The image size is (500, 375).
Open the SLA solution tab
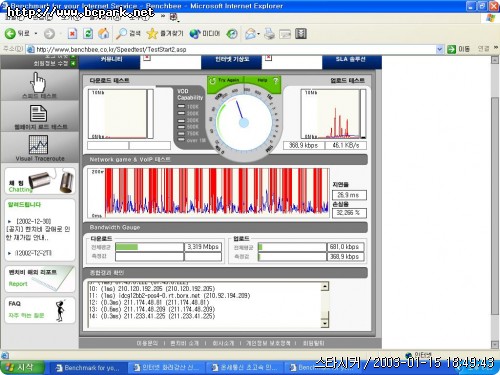click(x=350, y=59)
